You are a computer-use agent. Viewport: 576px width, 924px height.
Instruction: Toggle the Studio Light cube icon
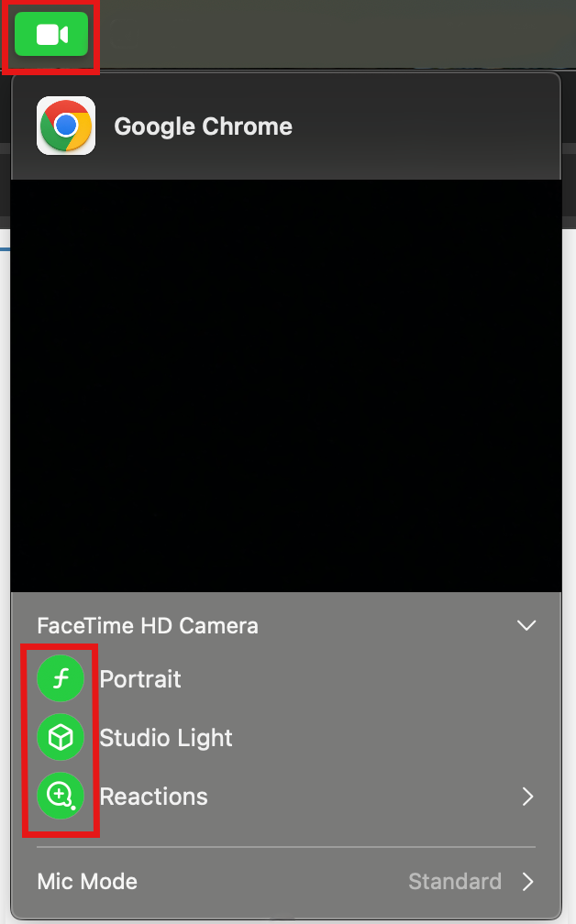tap(61, 737)
